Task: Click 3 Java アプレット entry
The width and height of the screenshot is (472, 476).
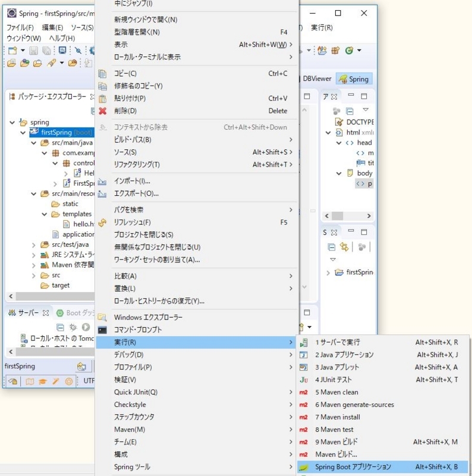Action: tap(382, 367)
